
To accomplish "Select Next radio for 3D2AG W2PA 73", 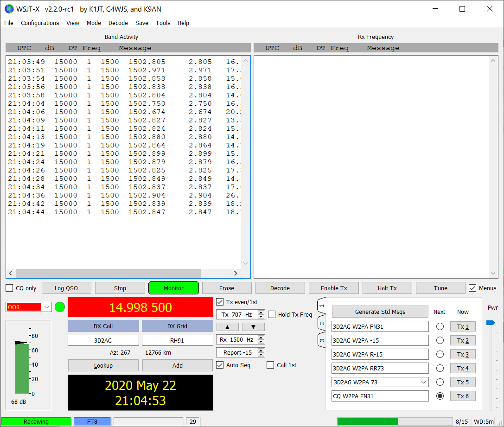I will pos(440,382).
